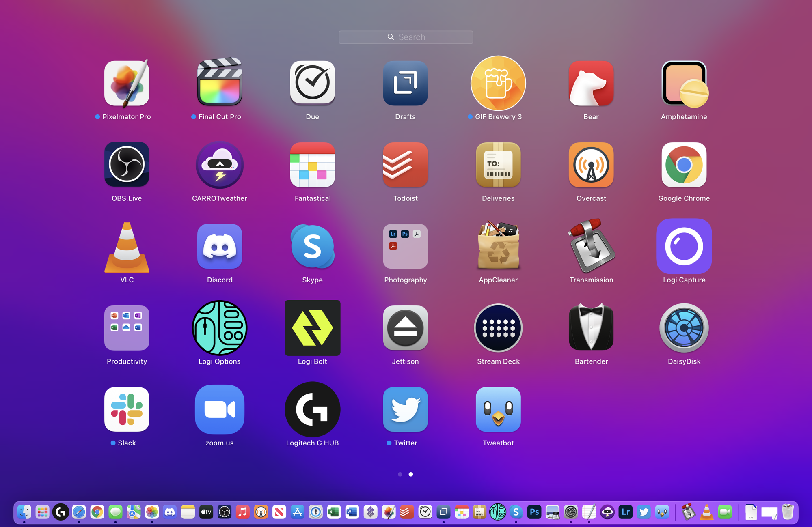Switch to first Launchpad page dot
812x527 pixels.
click(400, 474)
